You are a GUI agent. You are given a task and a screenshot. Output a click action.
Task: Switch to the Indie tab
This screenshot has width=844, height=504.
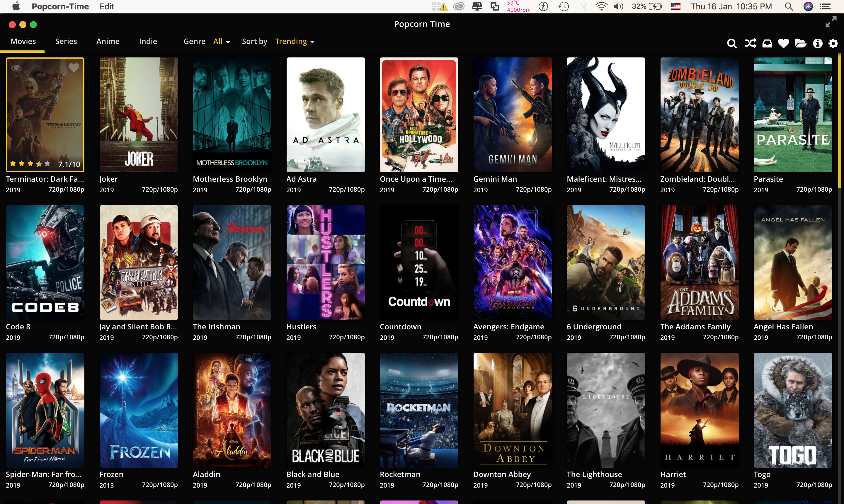tap(148, 41)
